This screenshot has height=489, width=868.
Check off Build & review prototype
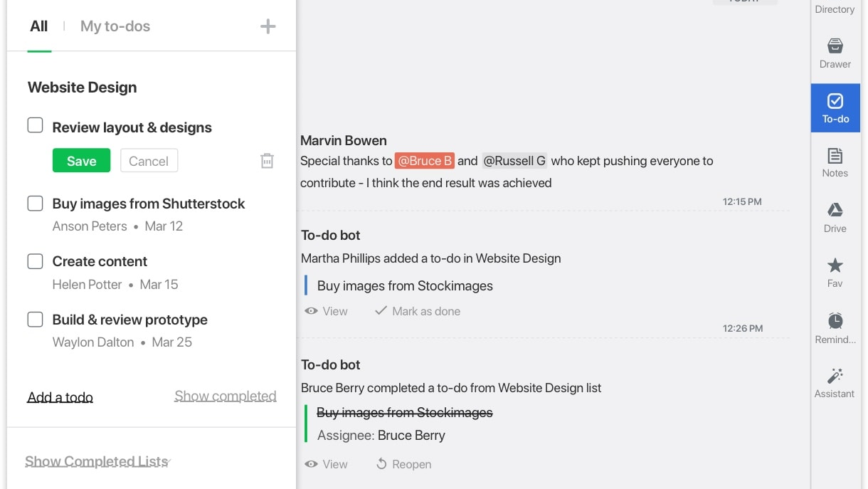(35, 320)
